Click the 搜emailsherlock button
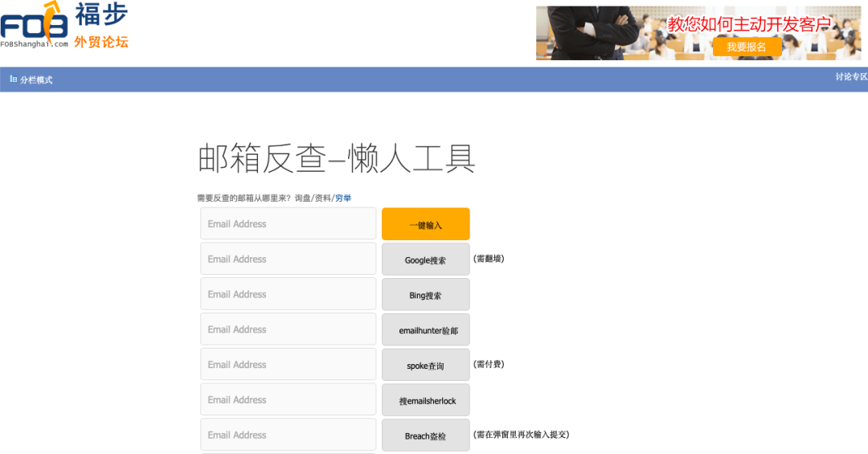The width and height of the screenshot is (868, 454). 426,399
